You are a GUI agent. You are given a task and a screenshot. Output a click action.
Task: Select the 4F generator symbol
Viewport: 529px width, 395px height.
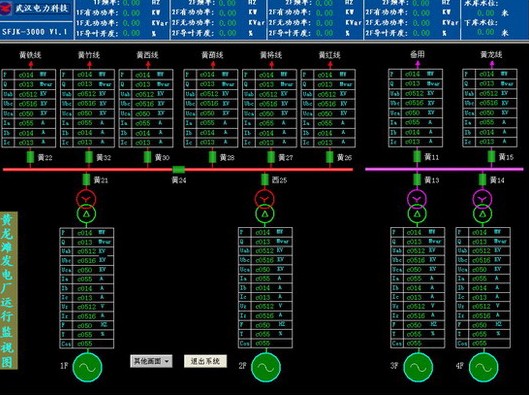click(483, 367)
